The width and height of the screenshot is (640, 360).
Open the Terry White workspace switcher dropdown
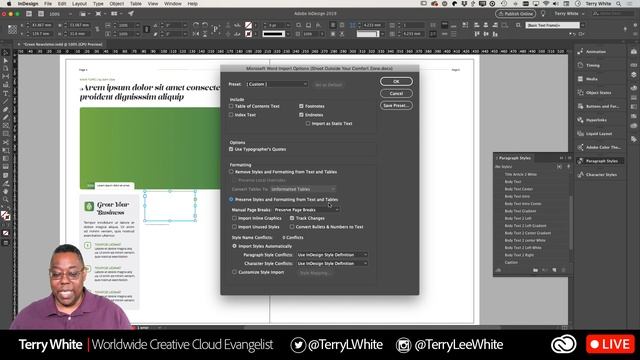(x=569, y=13)
